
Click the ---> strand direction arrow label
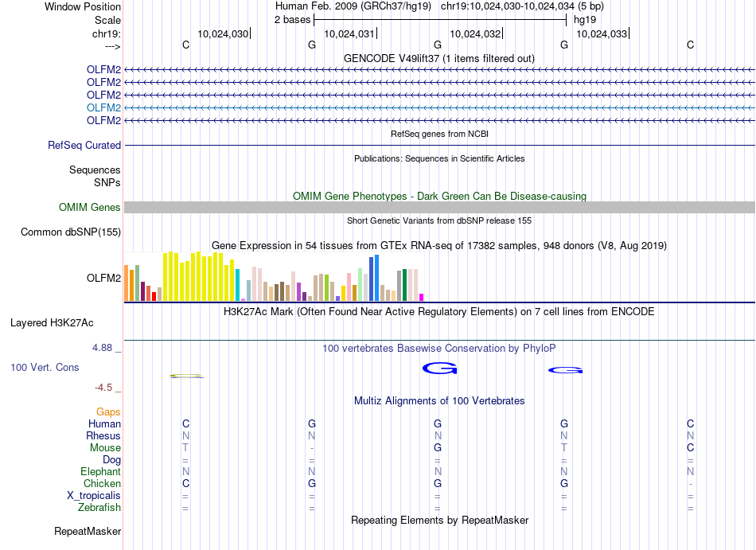point(113,46)
